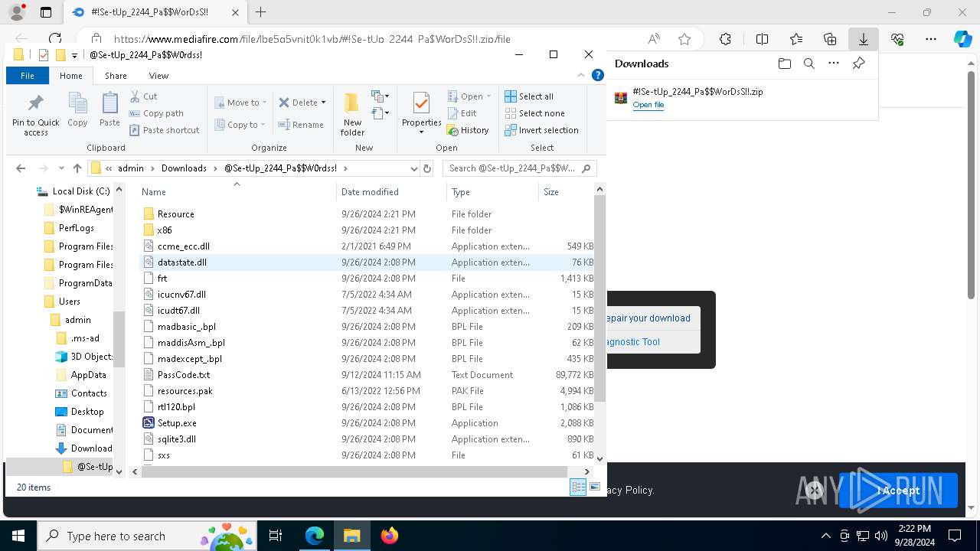Go up one folder with the up arrow
The image size is (980, 551).
click(77, 168)
